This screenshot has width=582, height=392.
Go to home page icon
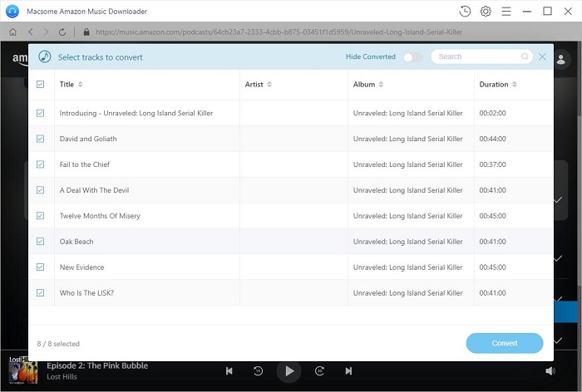[x=12, y=32]
